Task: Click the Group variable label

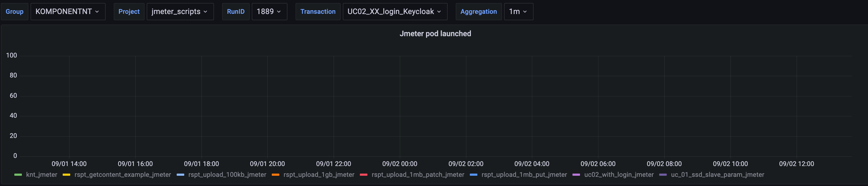Action: [15, 12]
